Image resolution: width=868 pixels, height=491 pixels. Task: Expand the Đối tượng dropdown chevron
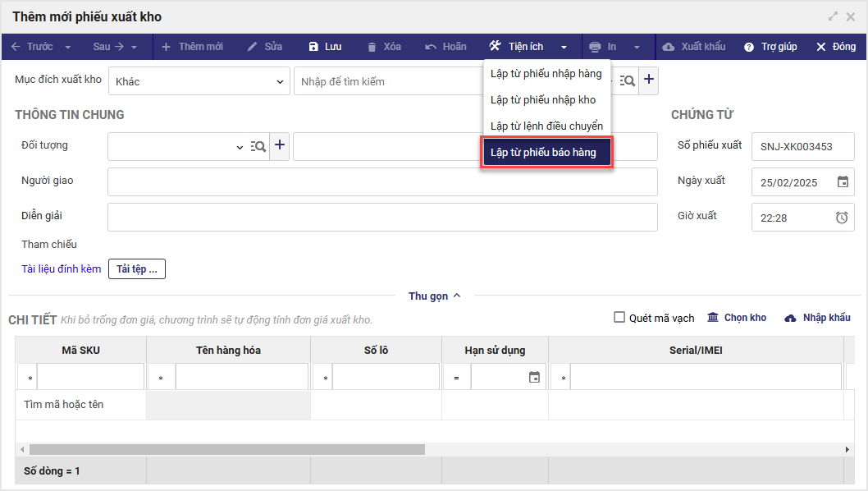tap(240, 147)
